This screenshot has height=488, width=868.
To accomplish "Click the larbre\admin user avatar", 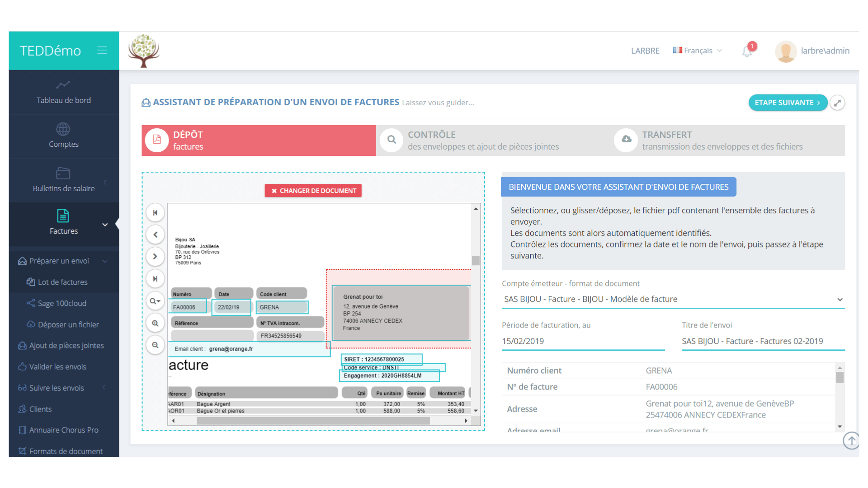I will [x=786, y=51].
